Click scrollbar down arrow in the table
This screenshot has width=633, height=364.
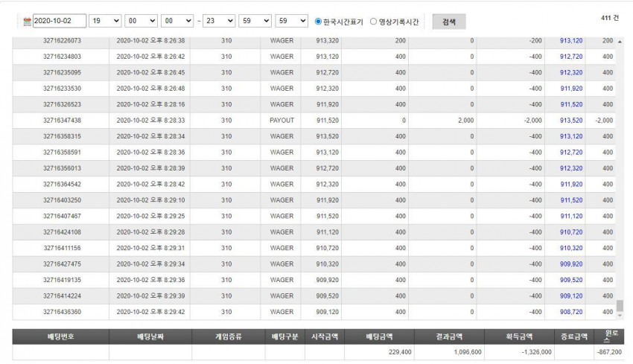[620, 315]
